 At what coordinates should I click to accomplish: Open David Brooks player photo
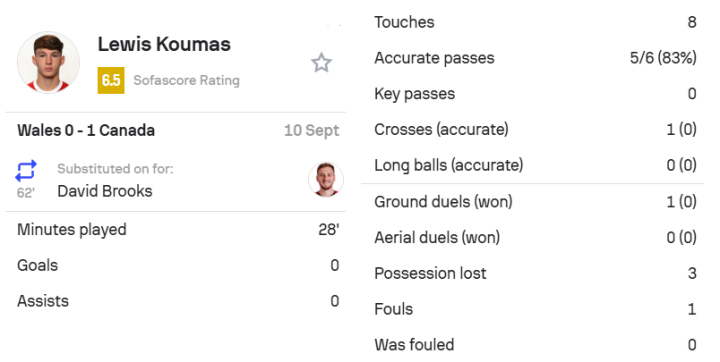[x=326, y=180]
